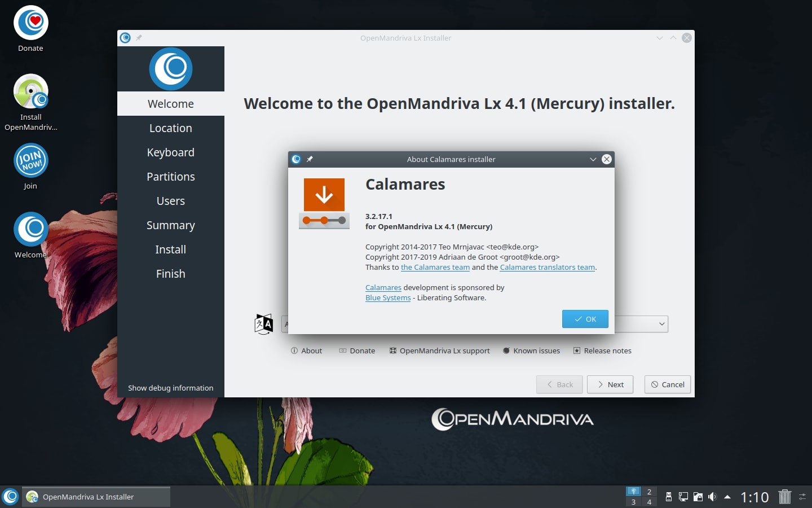Open the Donate desktop icon
Screen dimensions: 812x508
[x=30, y=23]
